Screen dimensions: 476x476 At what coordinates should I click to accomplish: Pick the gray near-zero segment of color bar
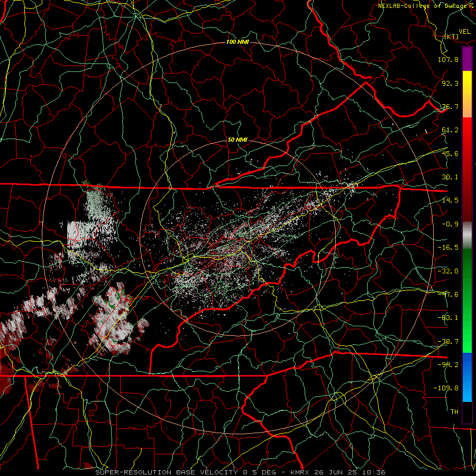pos(467,235)
